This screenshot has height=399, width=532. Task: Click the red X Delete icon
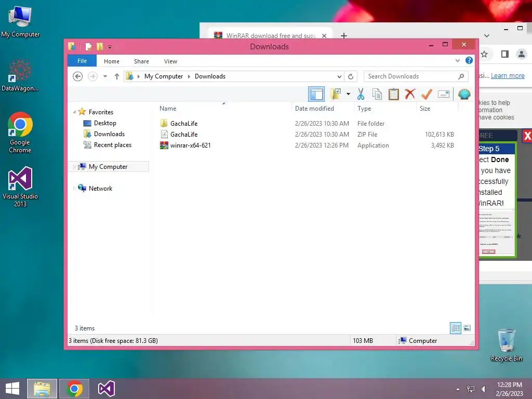[410, 94]
